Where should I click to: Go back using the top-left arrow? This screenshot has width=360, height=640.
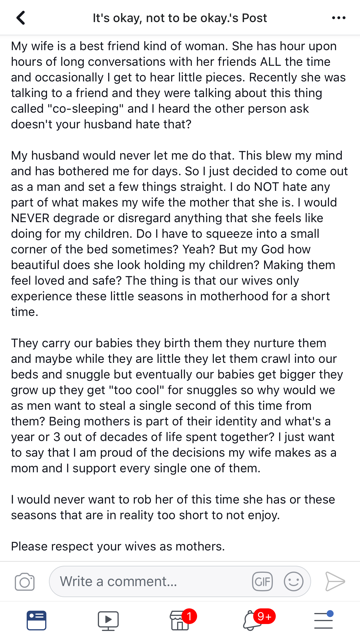20,18
